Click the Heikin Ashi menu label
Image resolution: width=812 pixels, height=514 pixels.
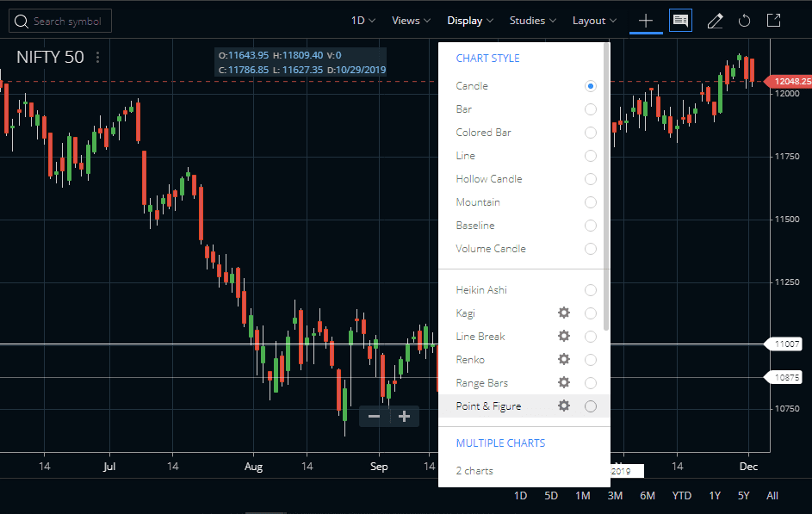[x=481, y=290]
